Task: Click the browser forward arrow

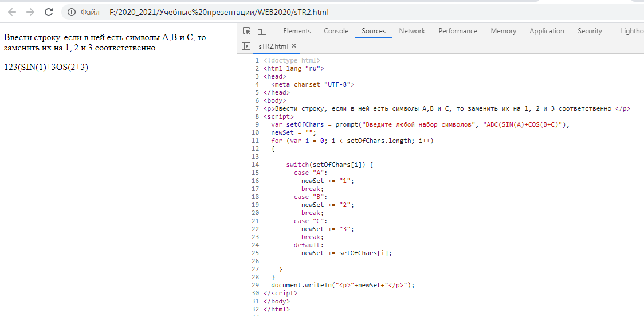Action: [x=30, y=12]
